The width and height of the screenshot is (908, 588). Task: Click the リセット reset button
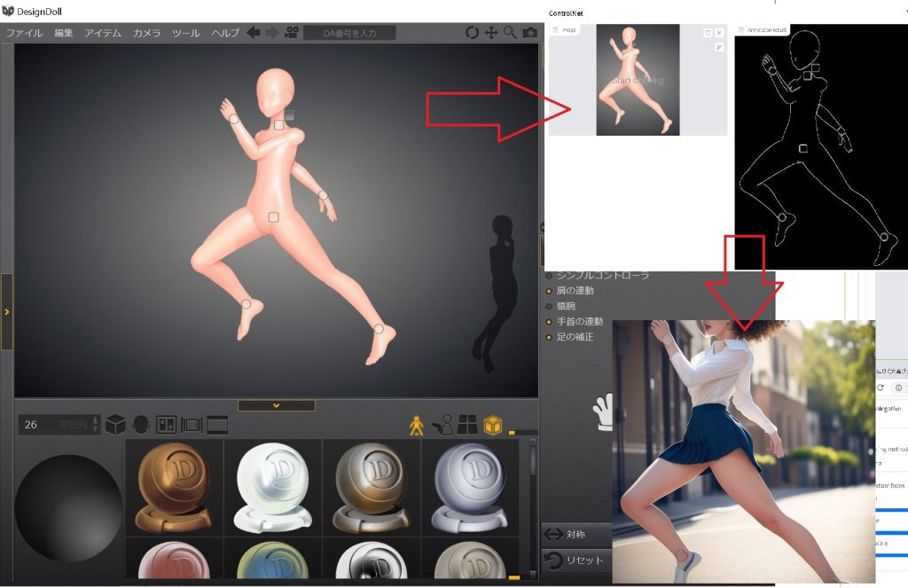point(576,561)
